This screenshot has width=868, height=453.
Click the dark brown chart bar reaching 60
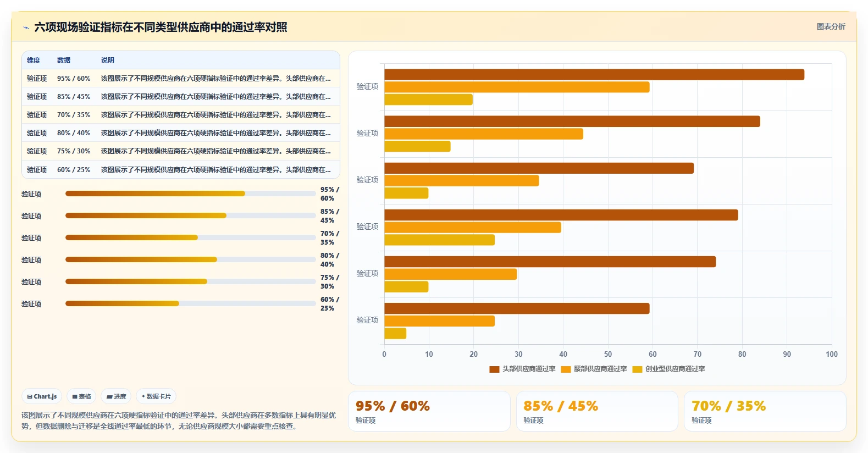[517, 308]
